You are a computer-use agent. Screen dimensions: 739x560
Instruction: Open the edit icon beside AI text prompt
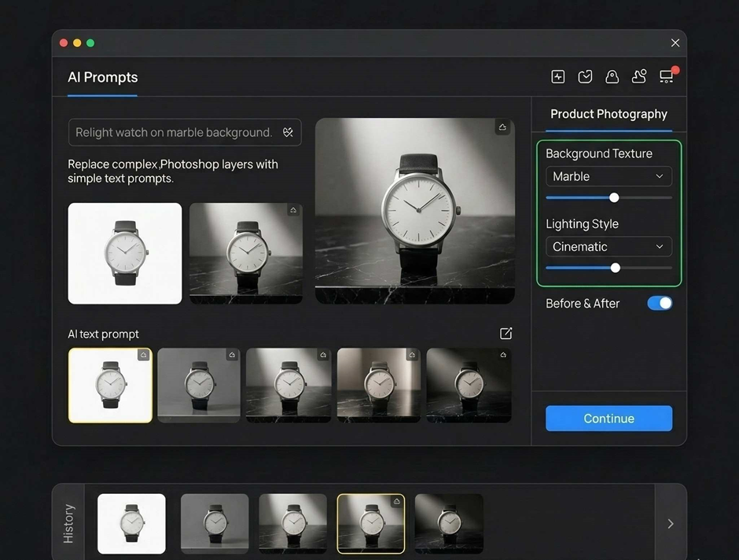pos(506,333)
